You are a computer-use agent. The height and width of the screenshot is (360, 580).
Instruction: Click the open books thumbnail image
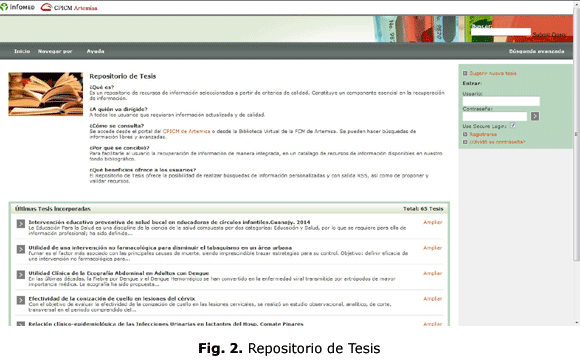click(x=45, y=94)
